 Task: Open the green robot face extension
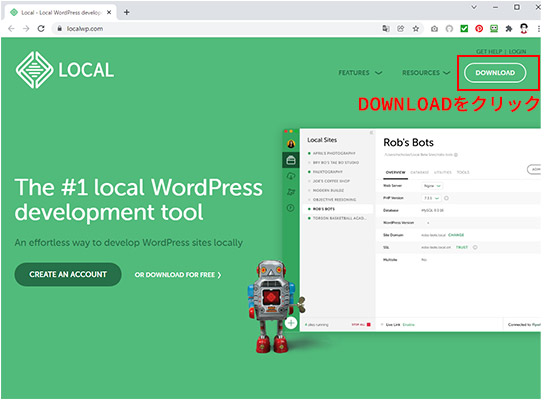[494, 29]
